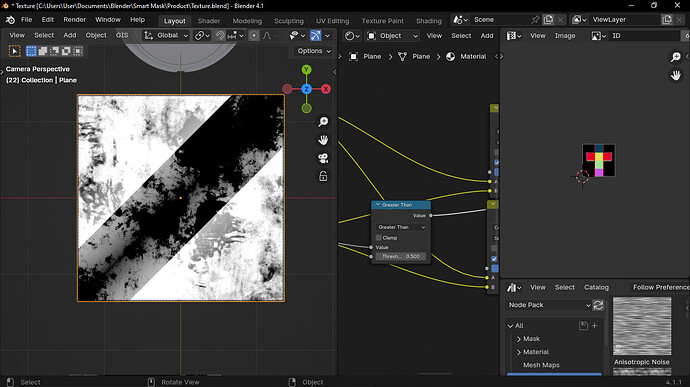Click the Plane object icon in breadcrumb

(353, 56)
